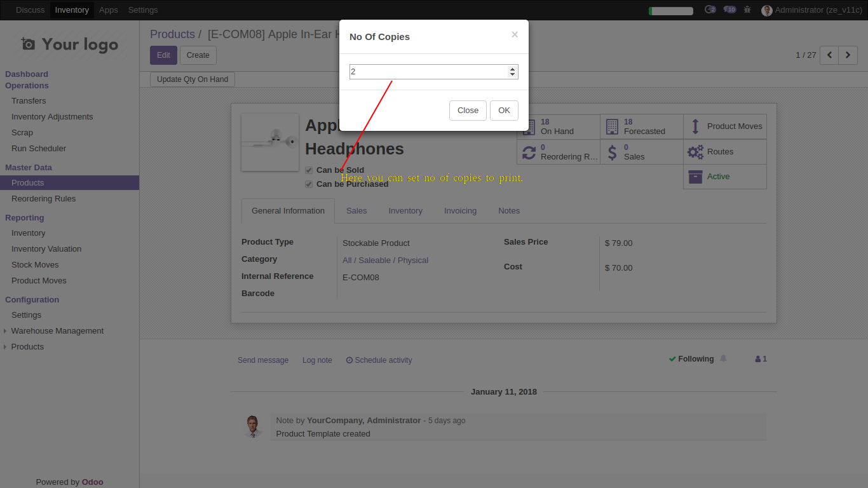Open the Discuss menu
The height and width of the screenshot is (488, 868).
(x=31, y=10)
